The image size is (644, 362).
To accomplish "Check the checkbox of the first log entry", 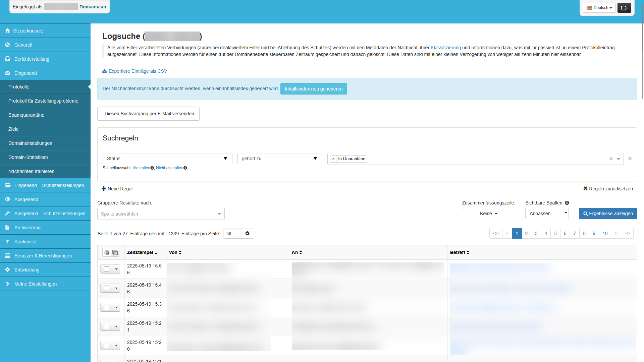I will tap(106, 269).
